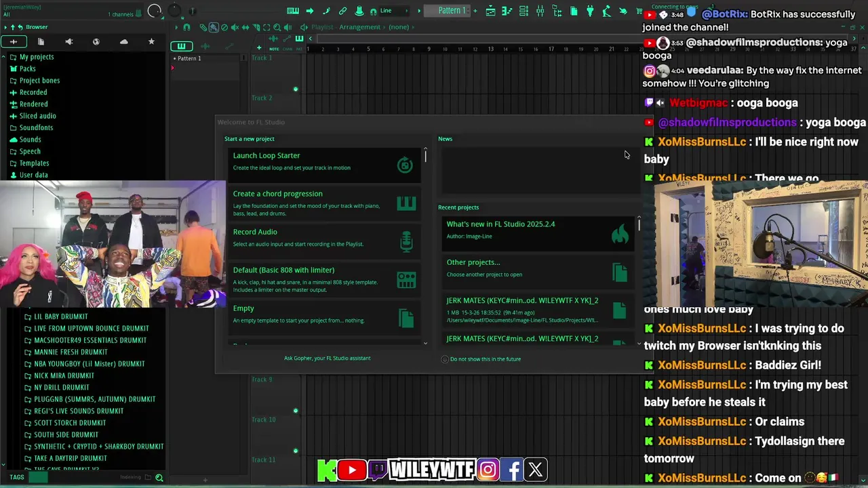Image resolution: width=868 pixels, height=488 pixels.
Task: Open browser Plugins speaker tab icon
Action: tap(68, 41)
